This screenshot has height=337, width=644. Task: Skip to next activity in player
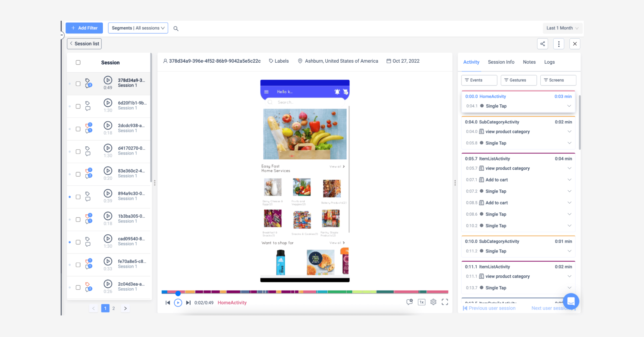coord(188,303)
